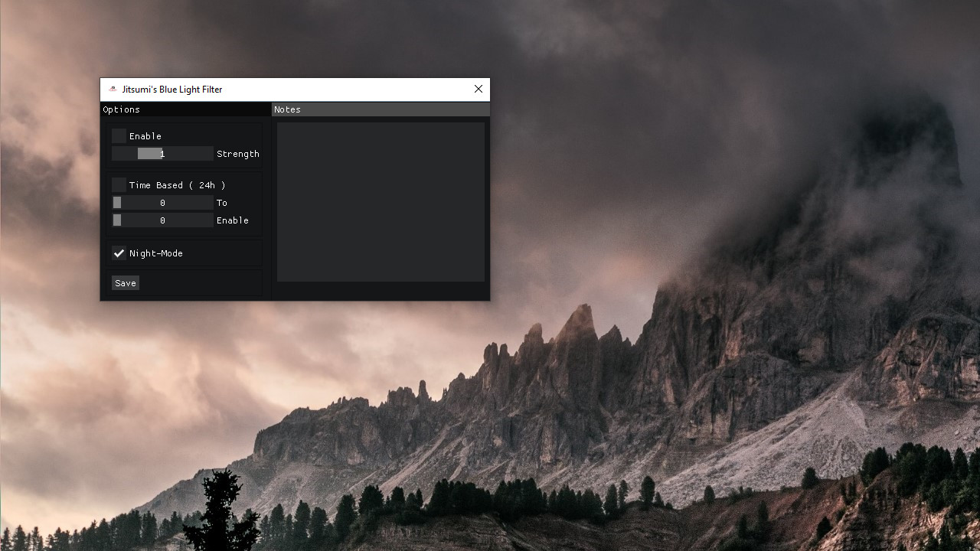Tick the Enable filter checkbox

coord(119,136)
